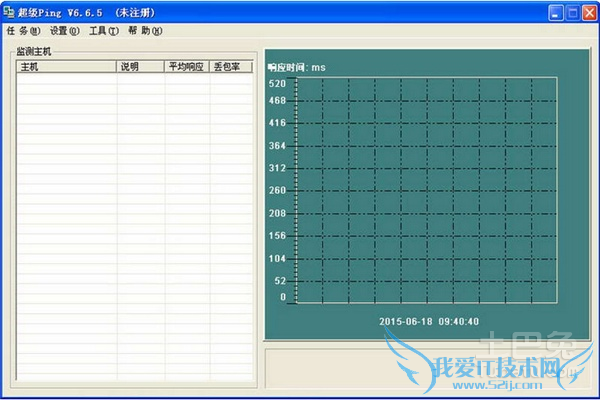The height and width of the screenshot is (400, 600).
Task: Click the 416 axis value on chart
Action: [277, 123]
